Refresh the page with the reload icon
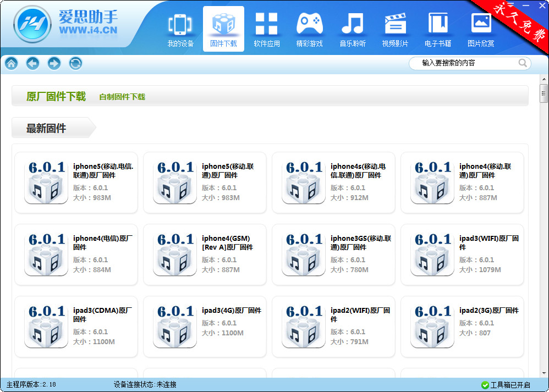The width and height of the screenshot is (549, 392). click(x=75, y=63)
